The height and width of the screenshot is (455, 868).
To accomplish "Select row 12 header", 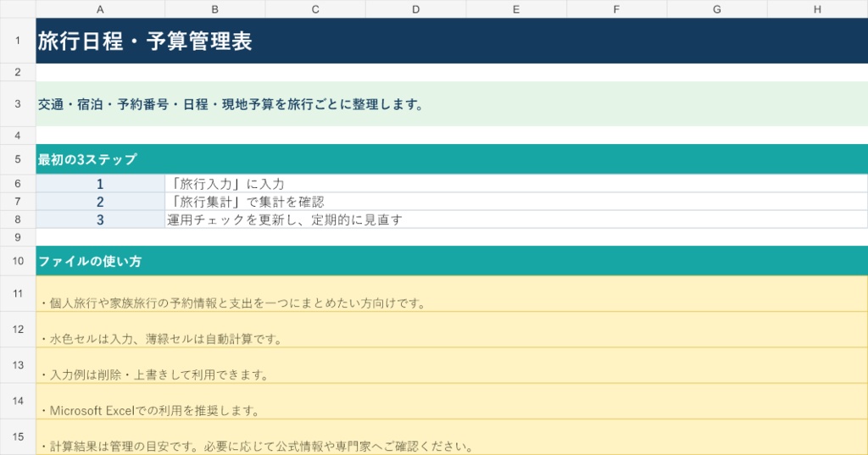I will 18,330.
